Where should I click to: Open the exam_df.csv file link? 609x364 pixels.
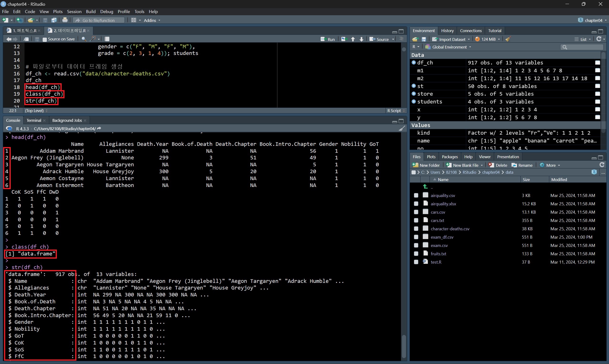pos(442,237)
